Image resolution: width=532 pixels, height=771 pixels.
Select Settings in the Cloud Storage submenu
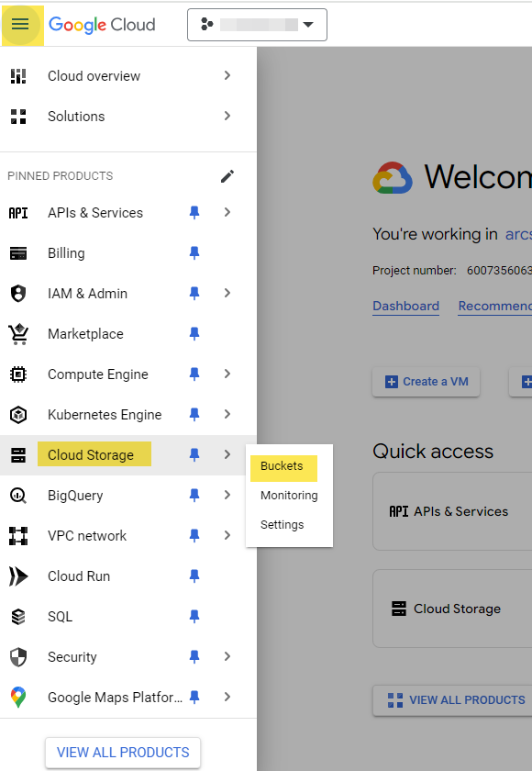coord(282,525)
